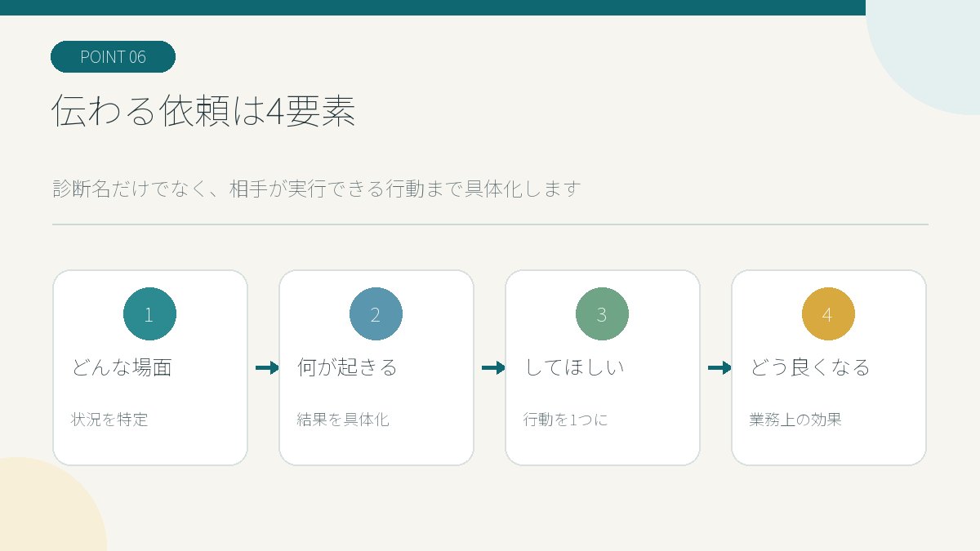The width and height of the screenshot is (980, 551).
Task: Click the green number 3 circle
Action: pyautogui.click(x=602, y=314)
